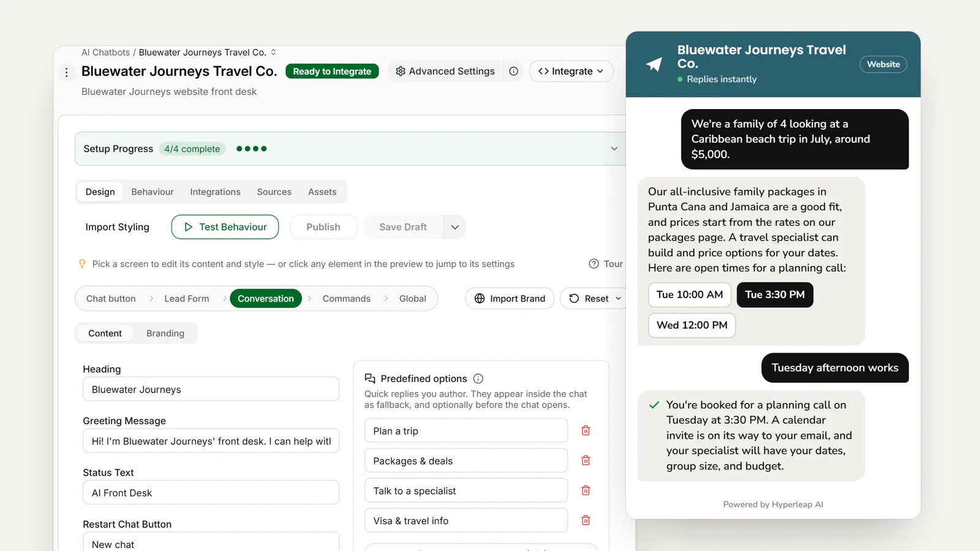Select the Global screen step

pos(413,299)
